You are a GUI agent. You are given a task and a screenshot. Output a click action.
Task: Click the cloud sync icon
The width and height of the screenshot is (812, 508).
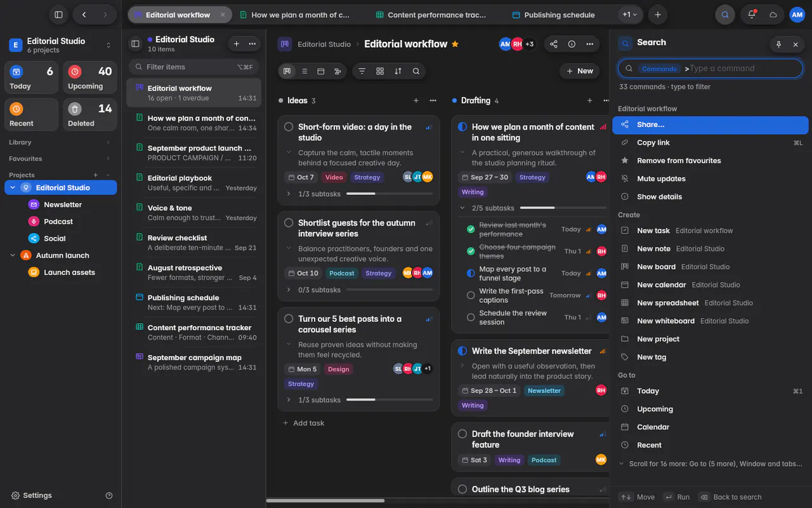(x=773, y=15)
